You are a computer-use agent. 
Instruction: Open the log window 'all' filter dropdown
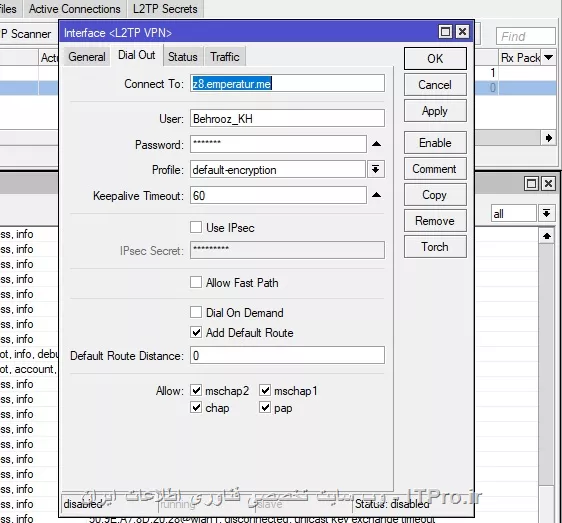pos(546,213)
